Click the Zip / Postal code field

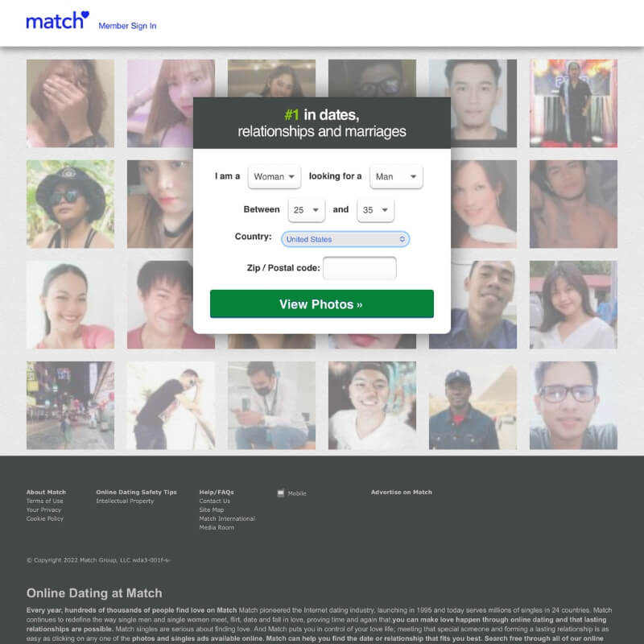tap(360, 268)
